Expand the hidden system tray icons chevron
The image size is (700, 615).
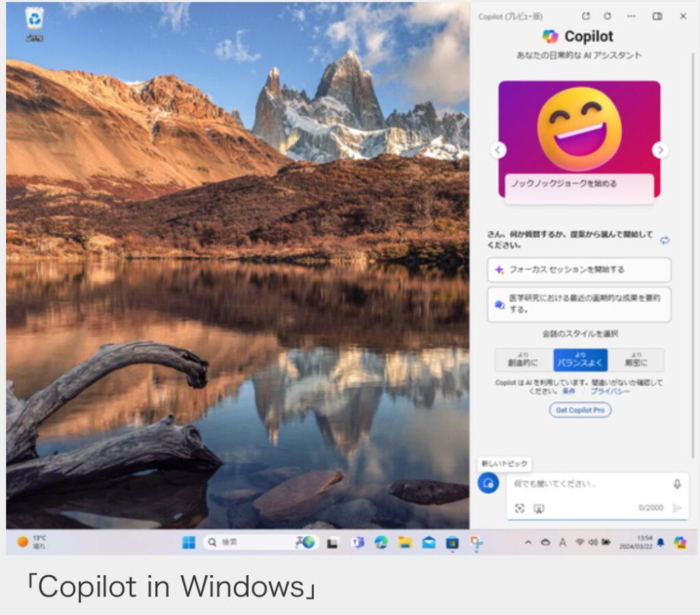(527, 542)
